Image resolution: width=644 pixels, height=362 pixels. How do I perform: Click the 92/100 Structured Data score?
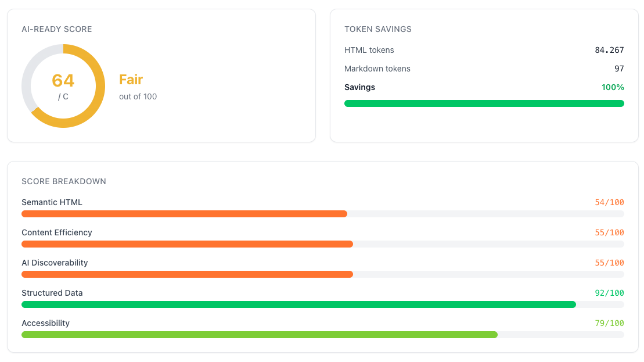point(610,293)
